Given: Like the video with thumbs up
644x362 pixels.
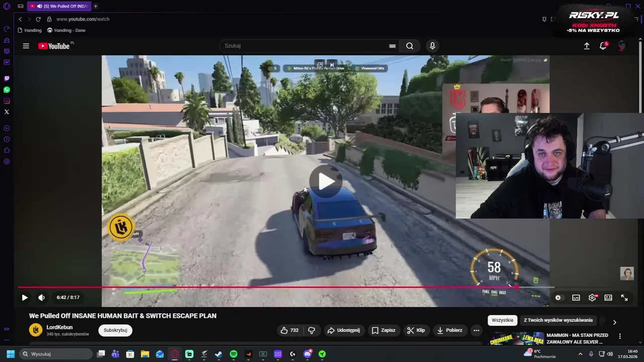Looking at the screenshot, I should point(290,330).
